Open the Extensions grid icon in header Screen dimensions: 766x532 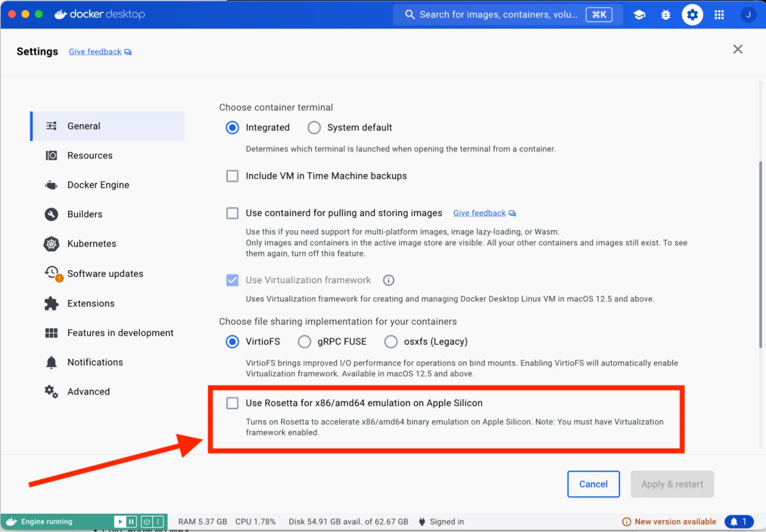719,15
